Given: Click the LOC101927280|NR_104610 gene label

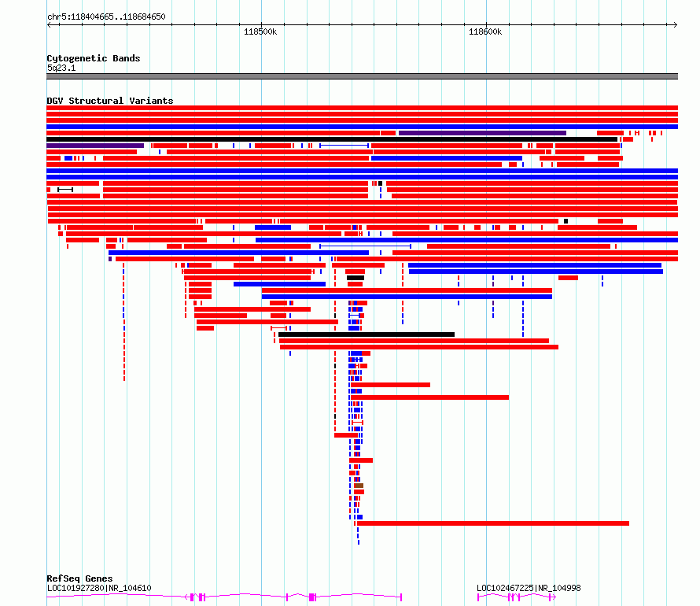Looking at the screenshot, I should (99, 588).
